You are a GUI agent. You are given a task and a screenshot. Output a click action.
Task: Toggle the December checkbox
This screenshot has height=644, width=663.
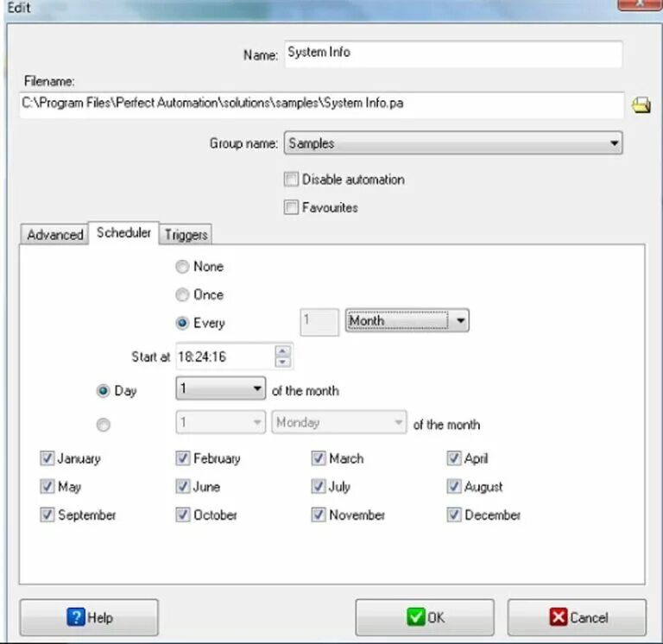point(454,515)
